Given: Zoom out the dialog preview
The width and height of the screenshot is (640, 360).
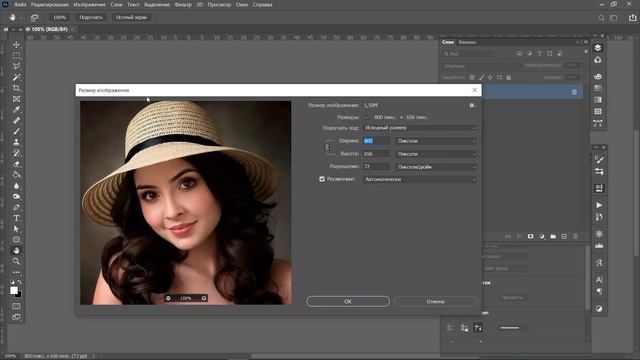Looking at the screenshot, I should (x=168, y=298).
